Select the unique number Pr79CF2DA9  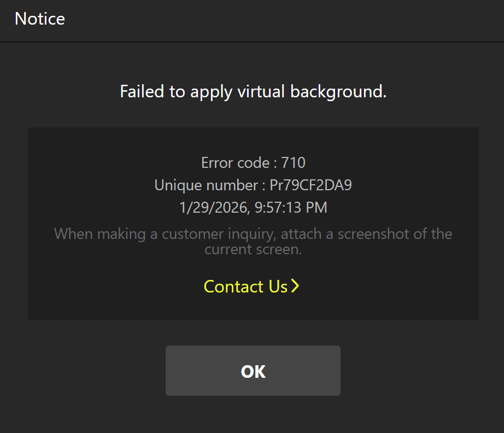310,185
